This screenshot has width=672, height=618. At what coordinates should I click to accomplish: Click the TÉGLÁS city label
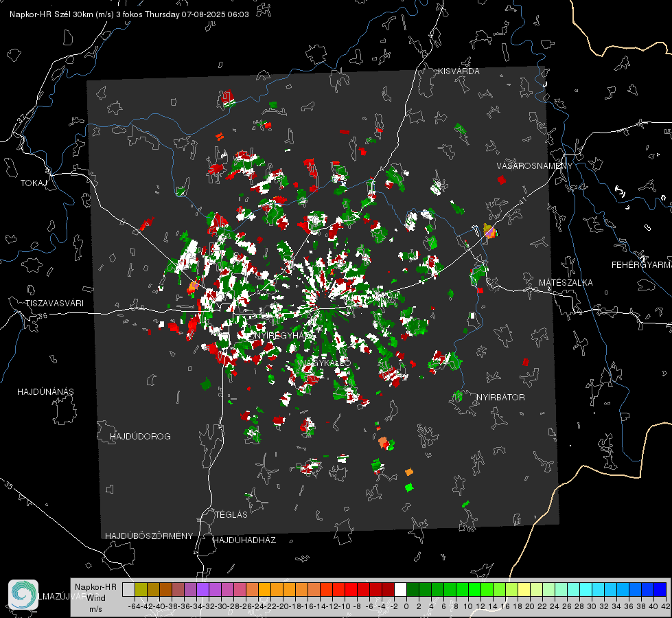pyautogui.click(x=231, y=515)
